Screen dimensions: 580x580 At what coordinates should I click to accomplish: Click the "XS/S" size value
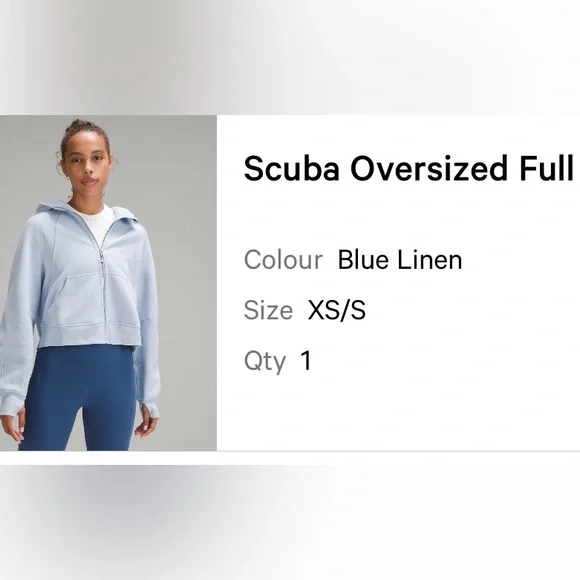point(337,310)
